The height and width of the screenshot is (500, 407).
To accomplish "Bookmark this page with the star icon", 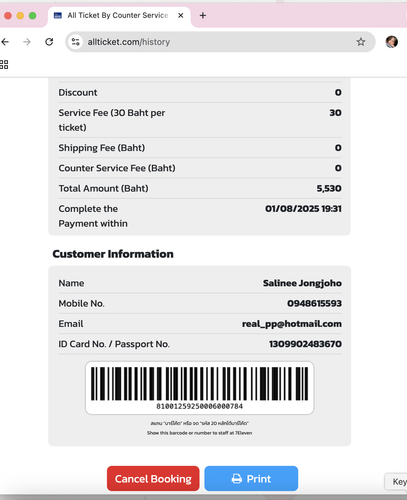I will pyautogui.click(x=361, y=42).
